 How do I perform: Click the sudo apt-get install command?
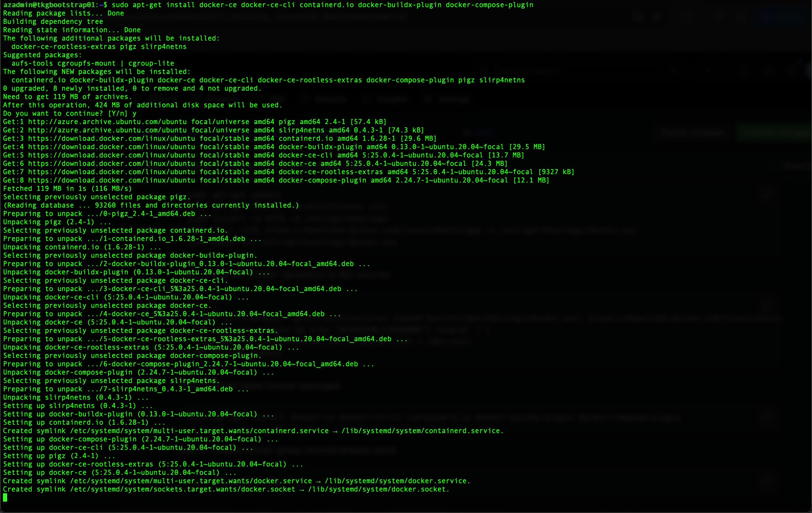322,5
